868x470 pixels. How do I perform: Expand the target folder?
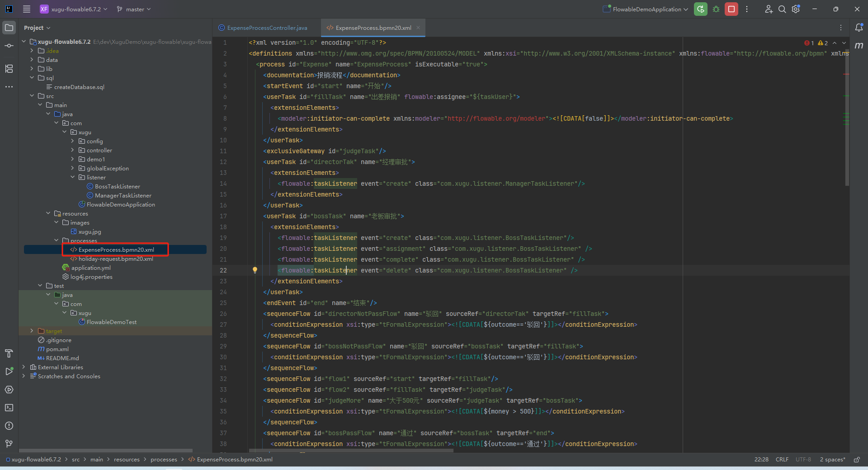[x=32, y=331]
